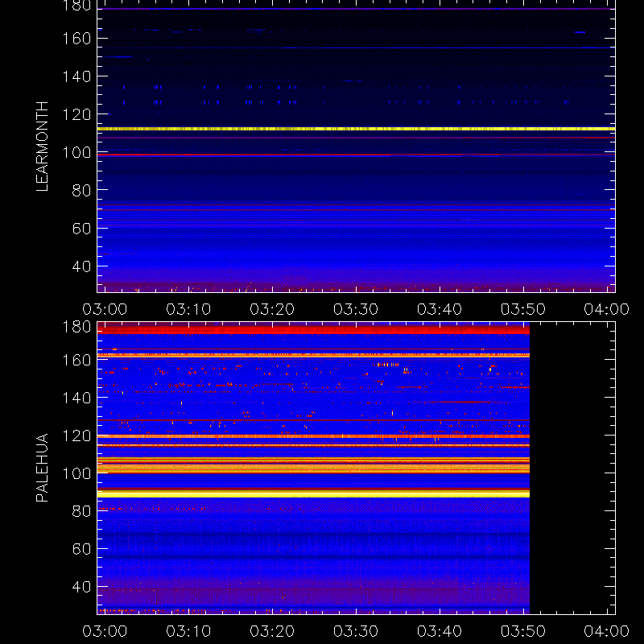Choose the 03:40 time label under the Palehua plot
This screenshot has height=644, width=644.
click(440, 631)
